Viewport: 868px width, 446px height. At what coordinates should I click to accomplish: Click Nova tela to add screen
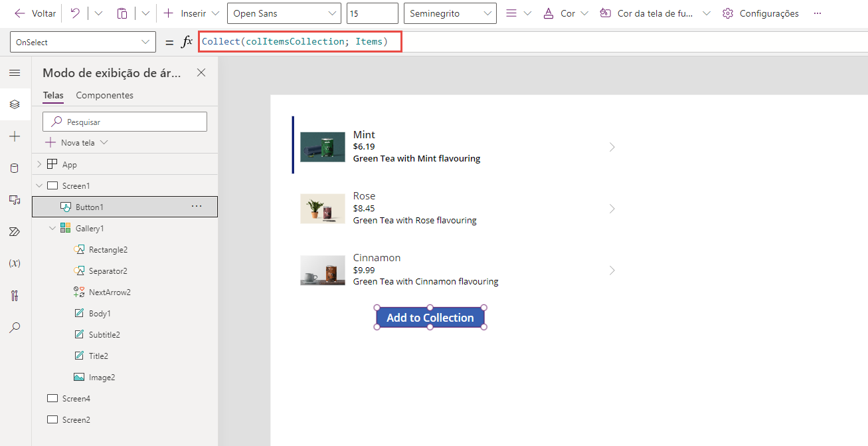76,142
